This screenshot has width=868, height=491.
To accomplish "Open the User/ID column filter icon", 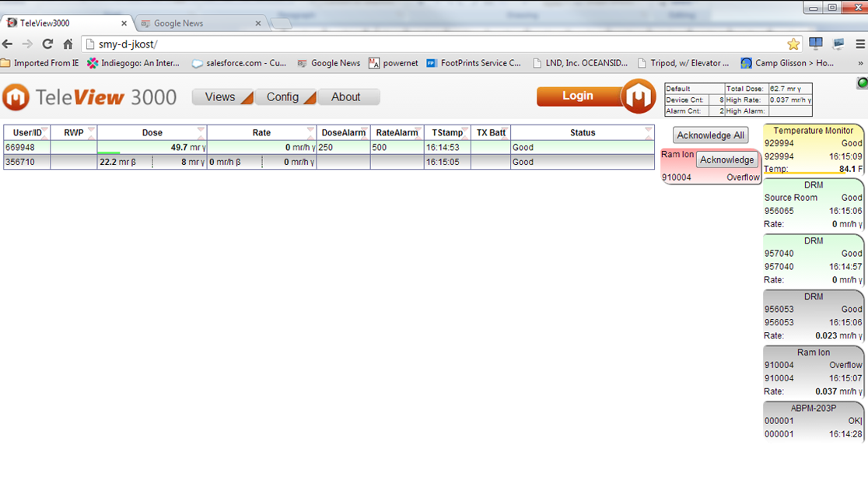I will (x=45, y=129).
